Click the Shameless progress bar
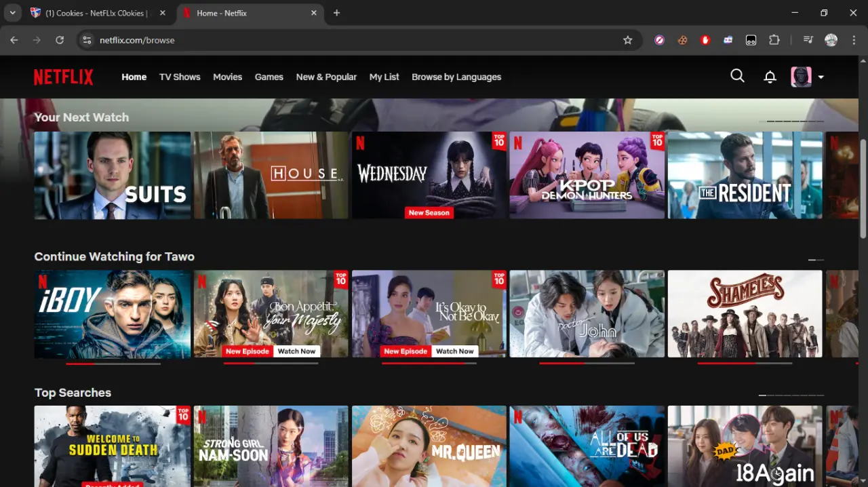The width and height of the screenshot is (868, 487). tap(745, 364)
